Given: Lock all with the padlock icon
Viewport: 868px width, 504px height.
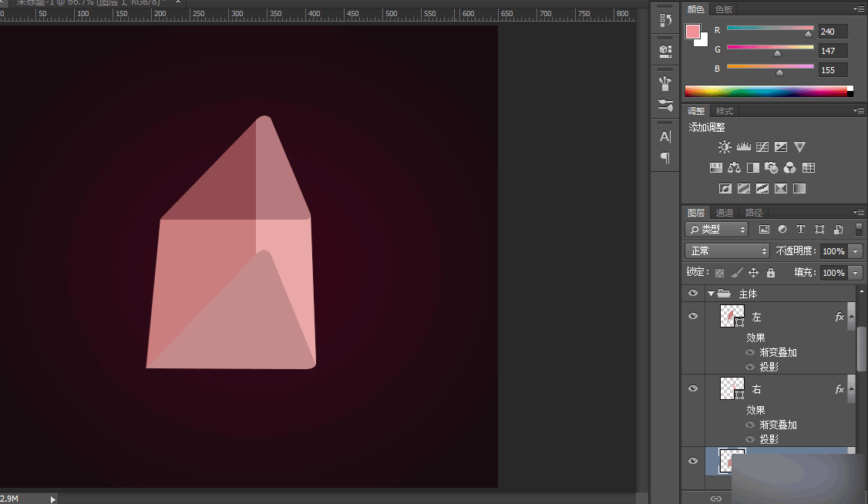Looking at the screenshot, I should (x=771, y=273).
